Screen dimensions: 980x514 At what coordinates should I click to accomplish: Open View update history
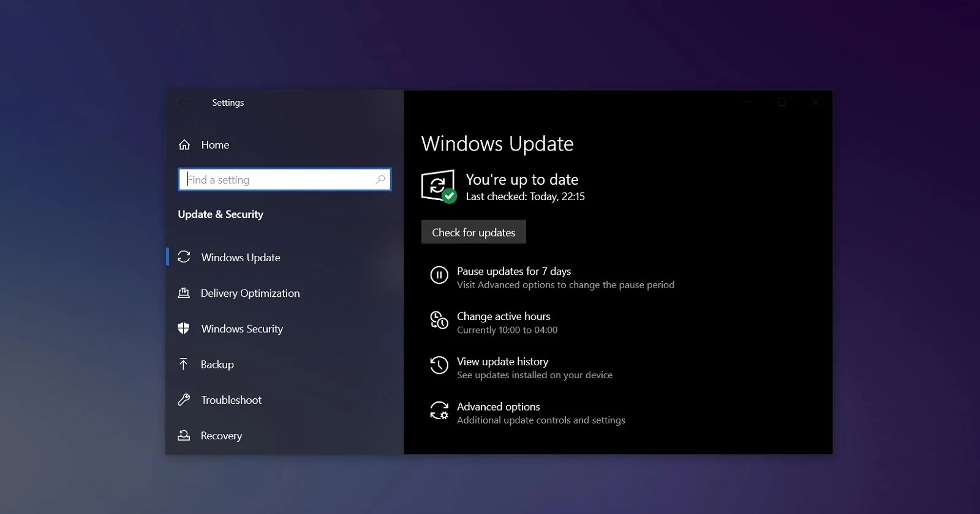click(x=502, y=362)
